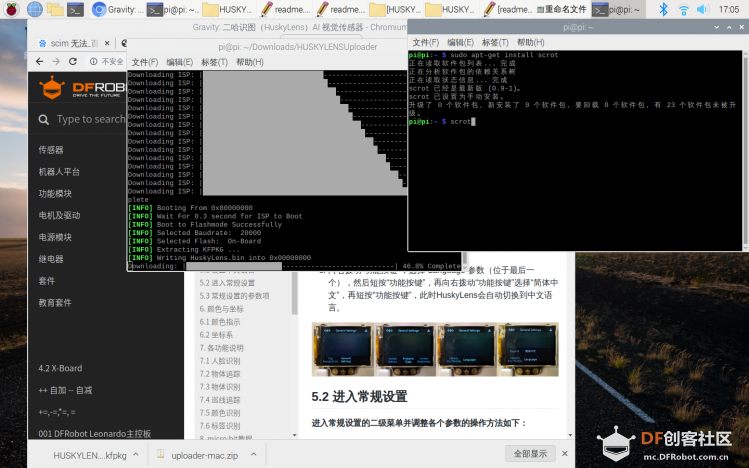Click the pi@pi:~ terminal scrollbar
This screenshot has width=749, height=468.
click(x=745, y=150)
